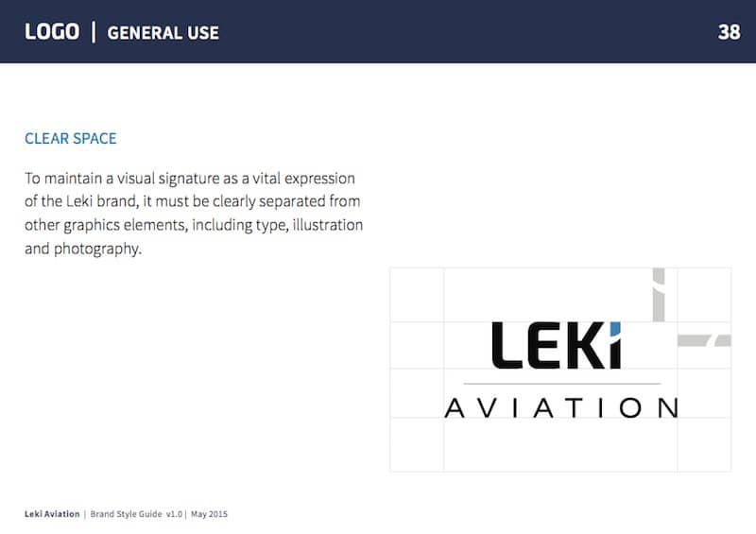Select the AVIATION text in the logo
Screen dimensions: 756x534
click(561, 408)
